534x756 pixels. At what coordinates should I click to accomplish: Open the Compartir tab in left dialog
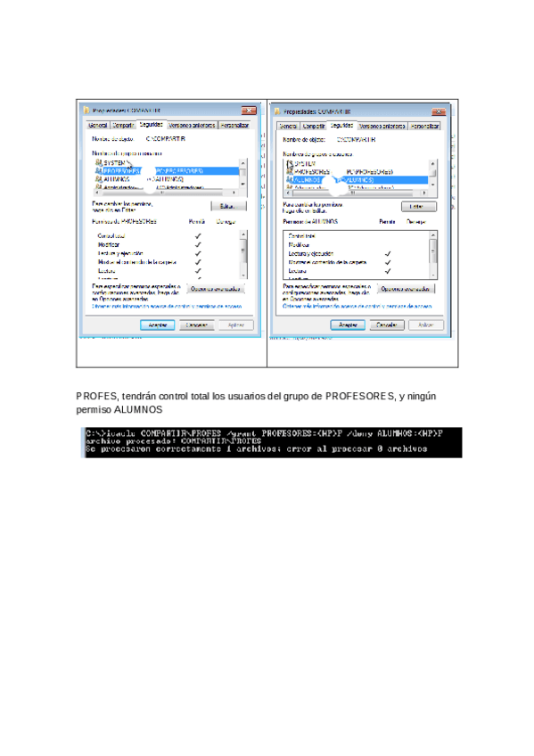click(x=123, y=126)
